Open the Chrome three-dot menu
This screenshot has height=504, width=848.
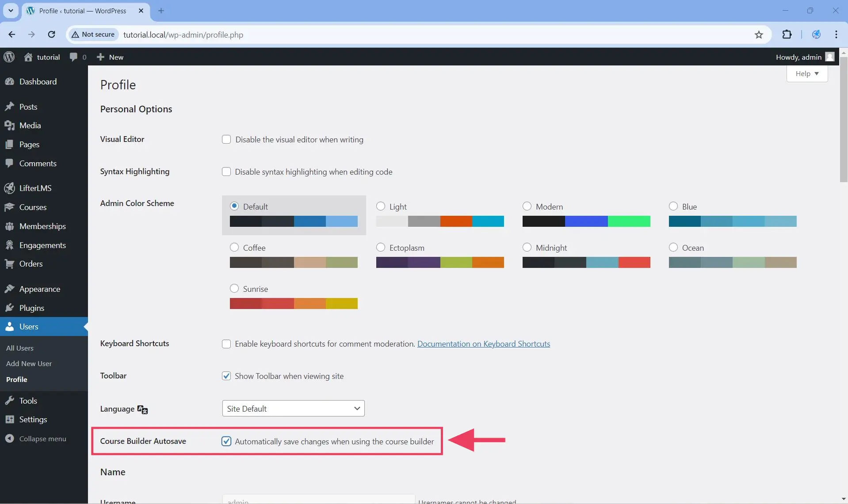click(836, 34)
